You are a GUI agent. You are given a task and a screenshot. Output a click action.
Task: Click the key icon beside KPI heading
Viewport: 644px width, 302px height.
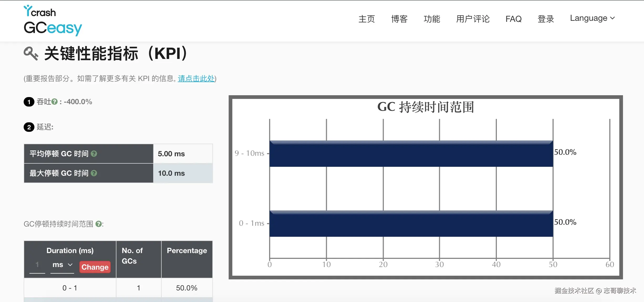(31, 53)
